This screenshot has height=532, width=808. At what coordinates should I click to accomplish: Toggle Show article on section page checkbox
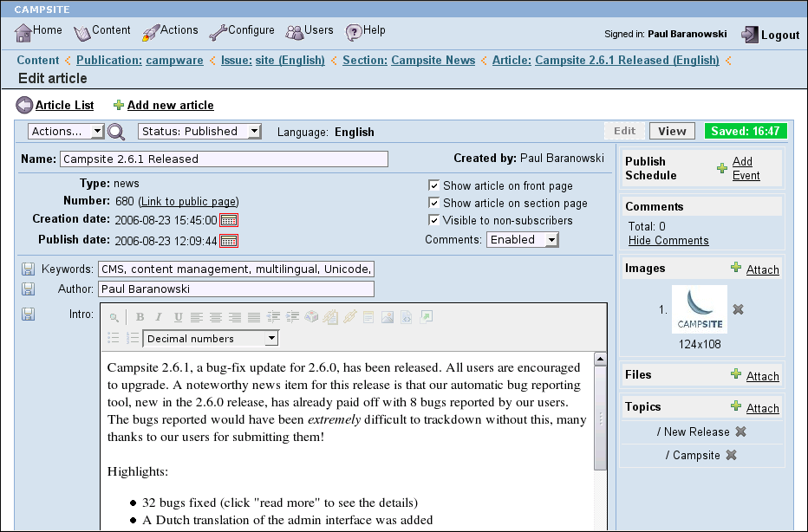[433, 203]
